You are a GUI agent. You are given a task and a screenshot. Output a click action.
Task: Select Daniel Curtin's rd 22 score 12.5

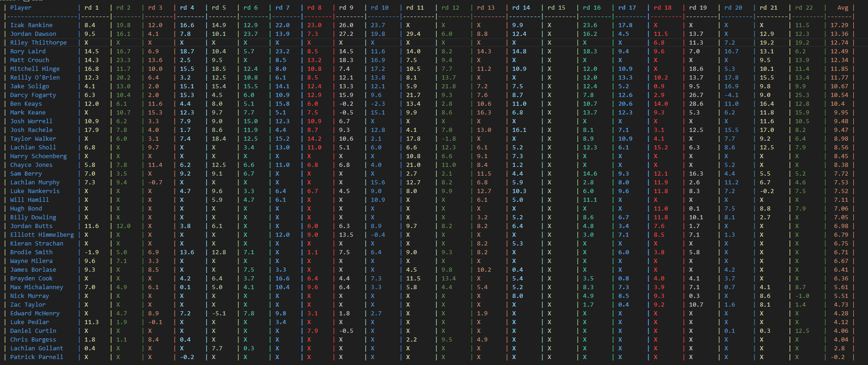pos(802,331)
